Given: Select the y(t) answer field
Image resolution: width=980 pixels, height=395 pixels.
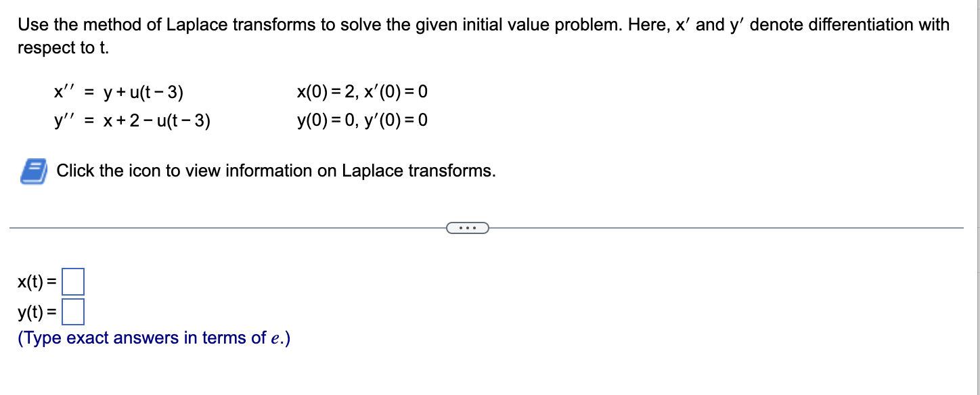Looking at the screenshot, I should pyautogui.click(x=72, y=312).
